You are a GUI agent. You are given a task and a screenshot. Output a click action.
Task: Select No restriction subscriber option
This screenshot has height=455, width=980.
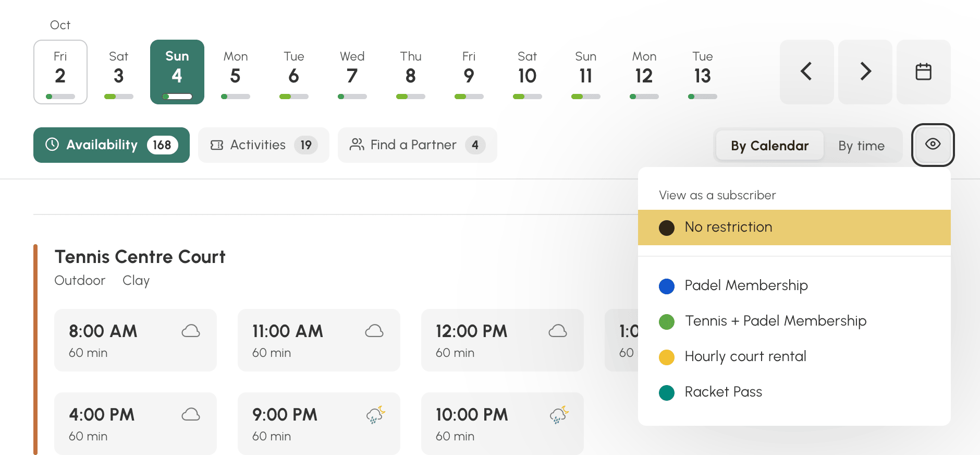click(794, 227)
